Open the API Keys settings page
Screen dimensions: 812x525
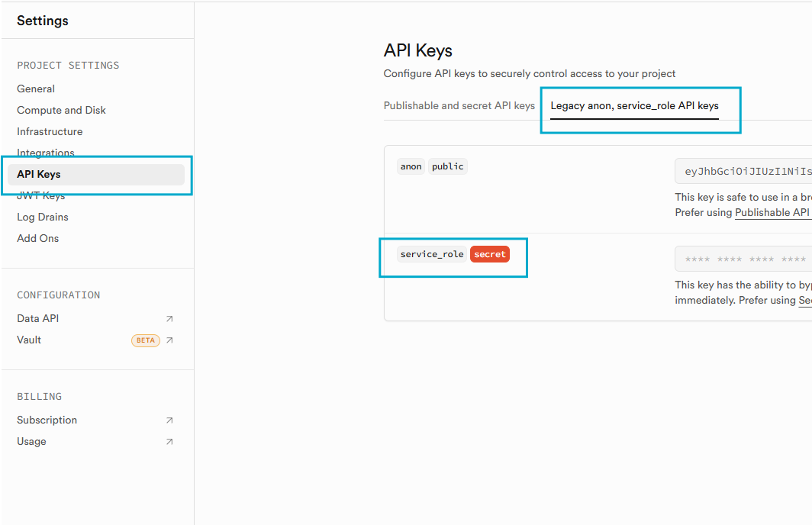point(38,174)
